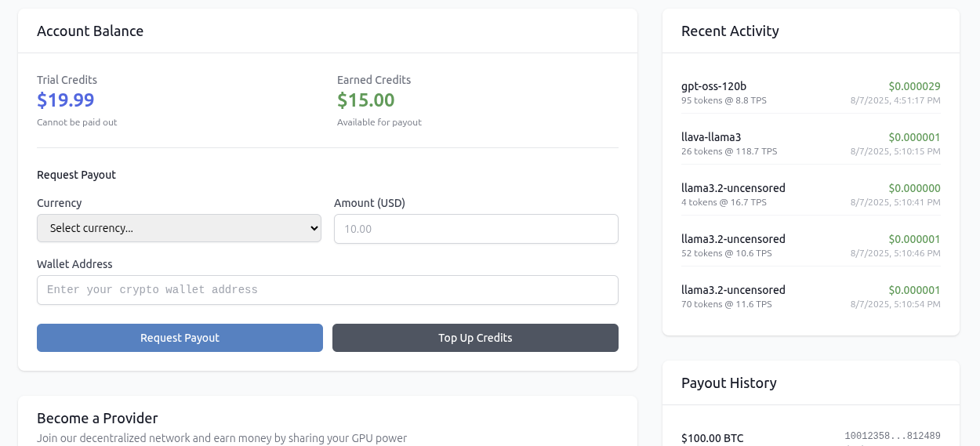The height and width of the screenshot is (446, 980).
Task: Click the llama3.2-uncensored 70 tokens entry
Action: pos(811,296)
